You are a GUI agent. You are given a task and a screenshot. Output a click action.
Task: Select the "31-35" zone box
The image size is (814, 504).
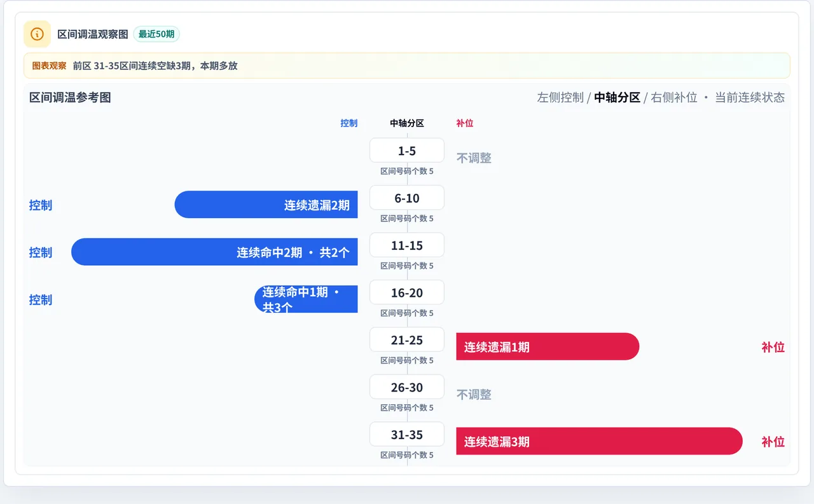point(407,435)
